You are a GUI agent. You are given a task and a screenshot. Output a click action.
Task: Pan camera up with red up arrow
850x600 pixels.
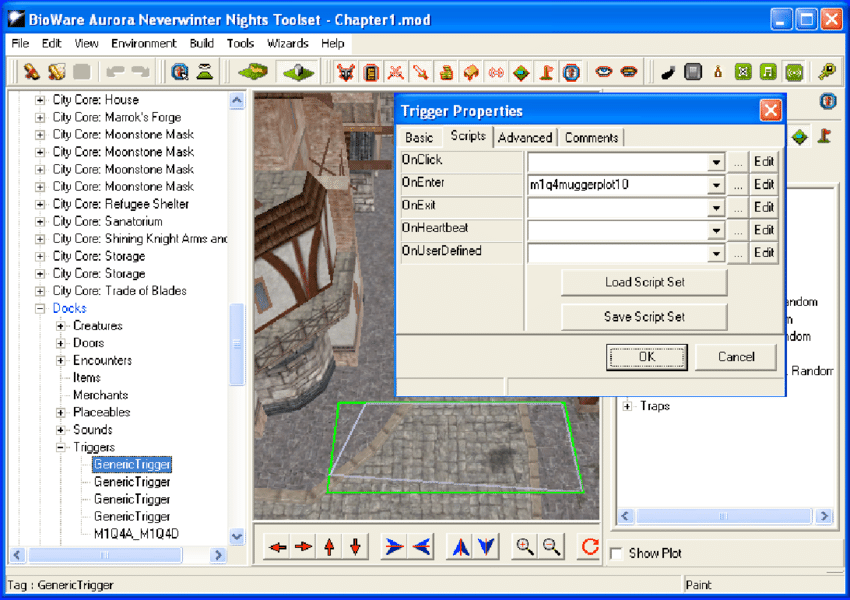[x=329, y=547]
